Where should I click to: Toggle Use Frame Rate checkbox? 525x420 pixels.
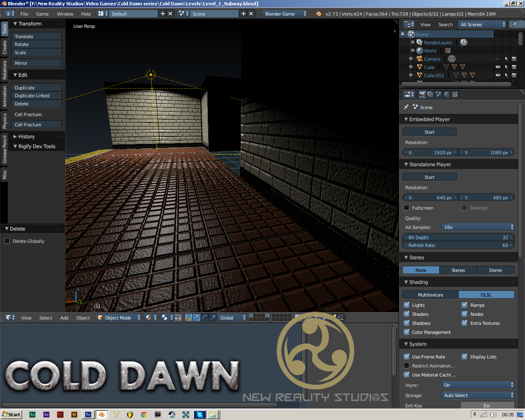(406, 356)
